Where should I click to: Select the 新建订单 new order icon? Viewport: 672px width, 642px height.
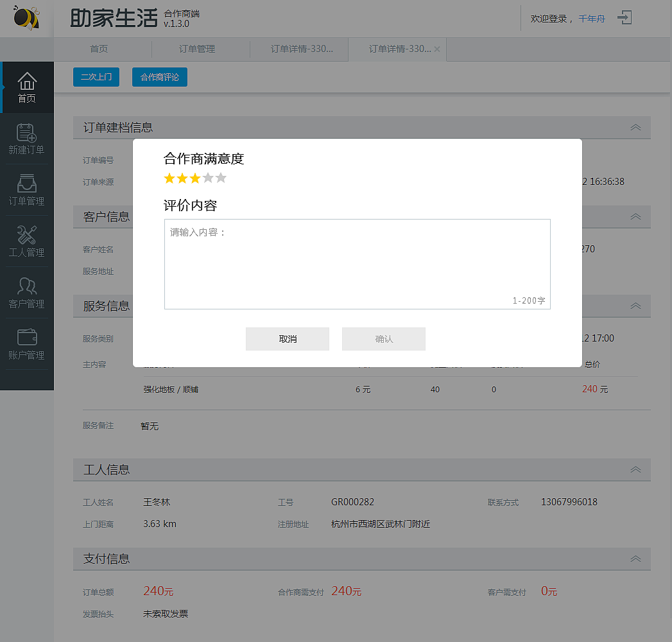tap(27, 138)
